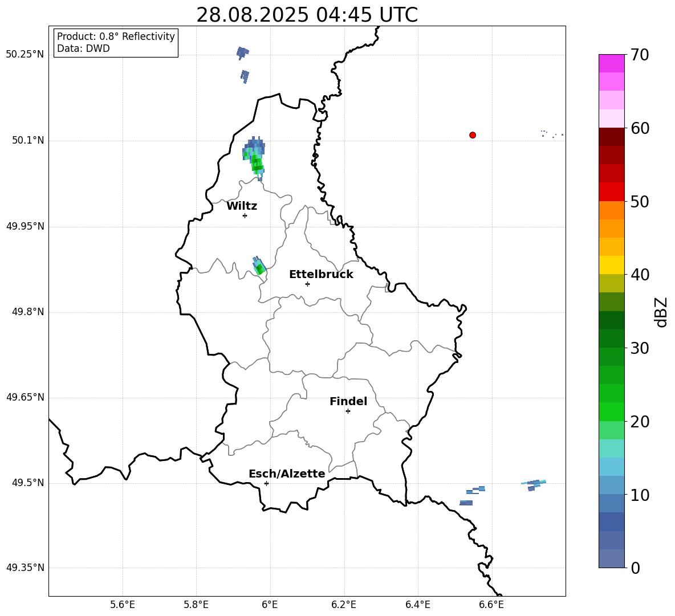Click the Data: DWD text
This screenshot has height=616, width=675.
(x=83, y=48)
